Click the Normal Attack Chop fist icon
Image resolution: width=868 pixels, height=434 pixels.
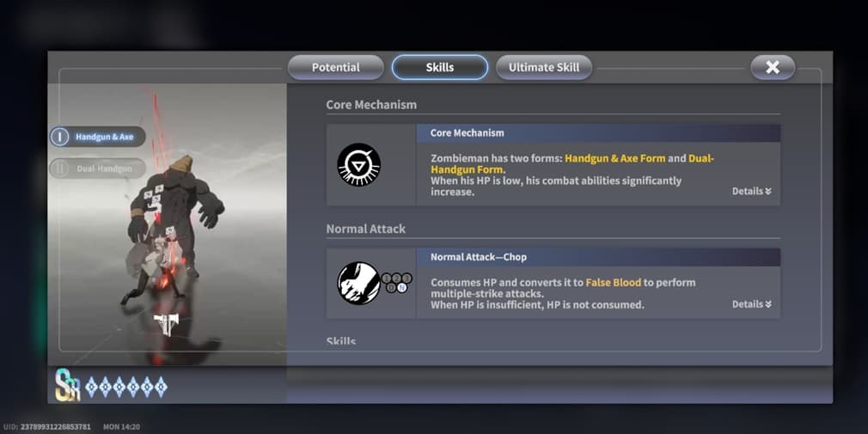[x=358, y=283]
